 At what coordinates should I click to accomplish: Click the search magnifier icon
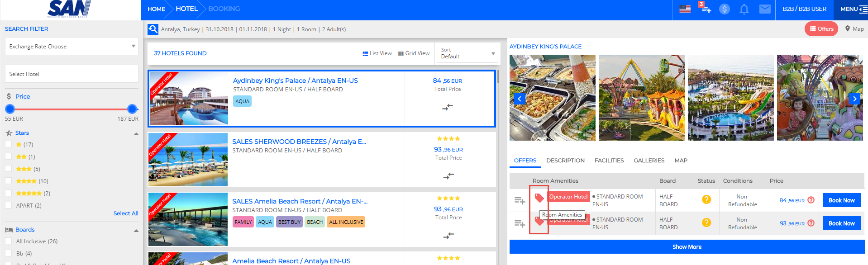coord(153,29)
